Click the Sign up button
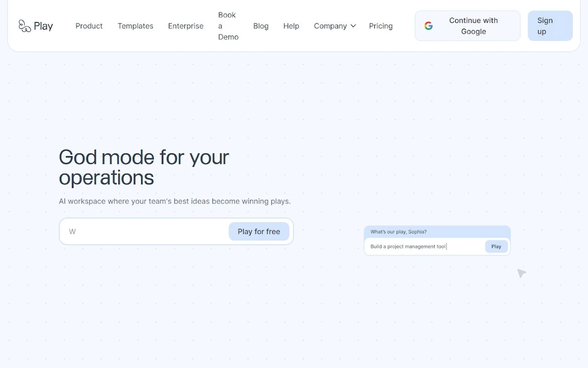Screen dimensions: 588x368 click(550, 26)
